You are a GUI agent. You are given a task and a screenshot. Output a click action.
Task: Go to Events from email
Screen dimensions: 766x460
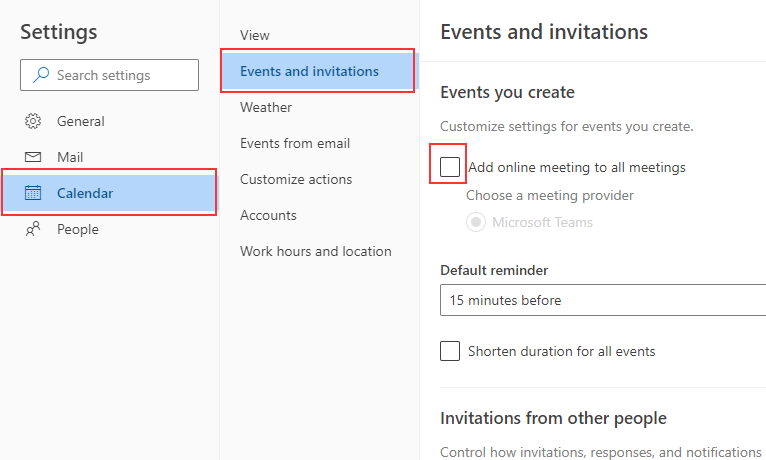coord(295,143)
